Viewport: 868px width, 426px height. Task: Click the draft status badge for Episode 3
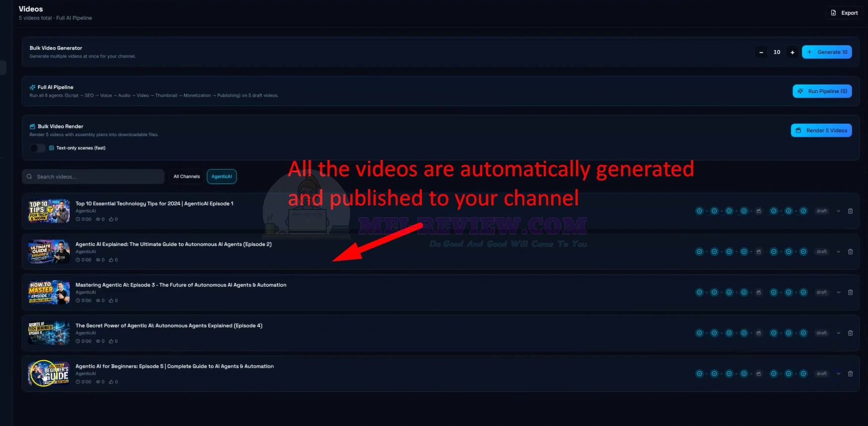click(x=822, y=292)
